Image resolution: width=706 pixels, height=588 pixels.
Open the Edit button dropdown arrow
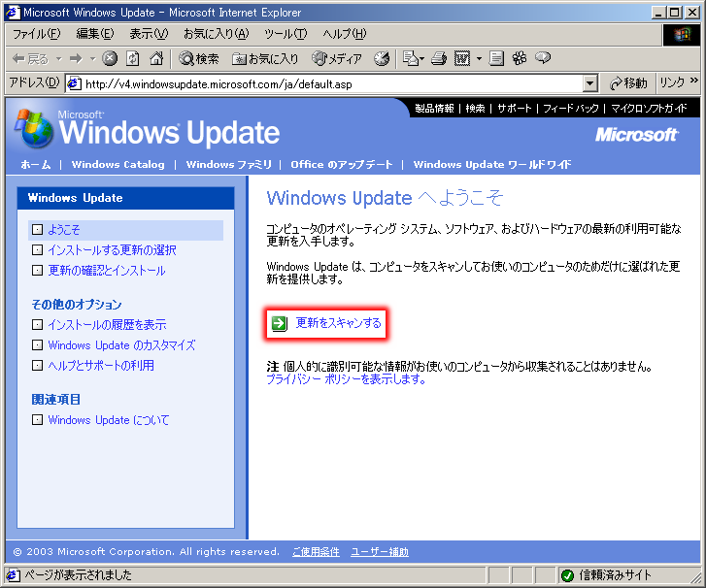[x=479, y=58]
